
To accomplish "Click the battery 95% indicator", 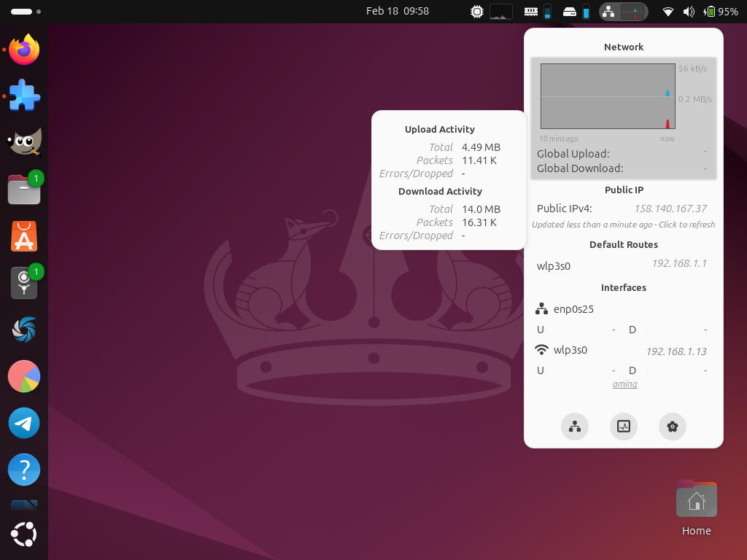I will coord(721,12).
